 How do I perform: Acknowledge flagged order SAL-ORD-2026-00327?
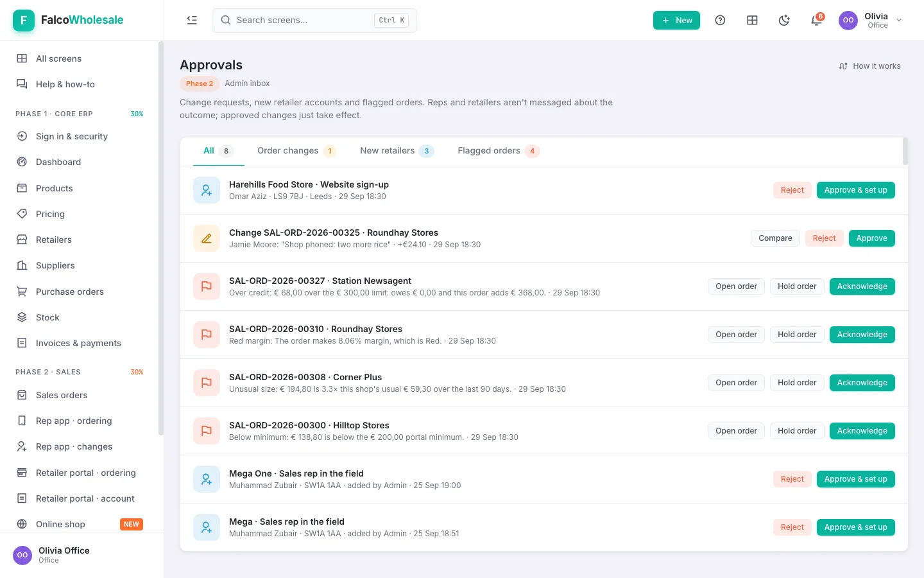tap(862, 286)
